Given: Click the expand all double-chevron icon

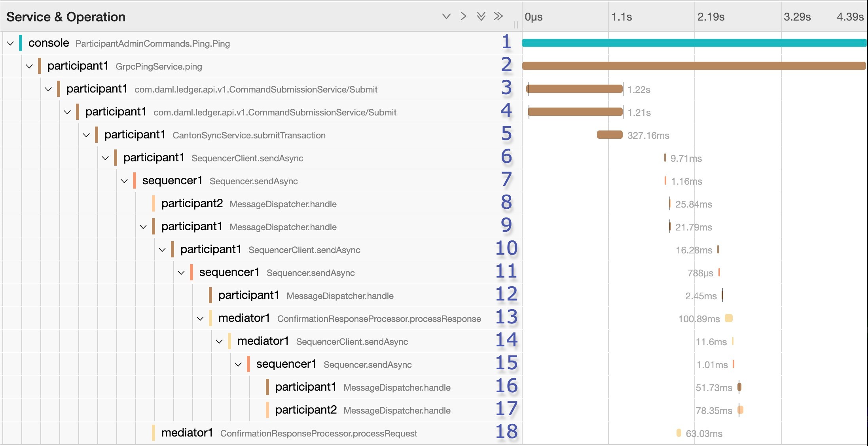Looking at the screenshot, I should coord(498,16).
